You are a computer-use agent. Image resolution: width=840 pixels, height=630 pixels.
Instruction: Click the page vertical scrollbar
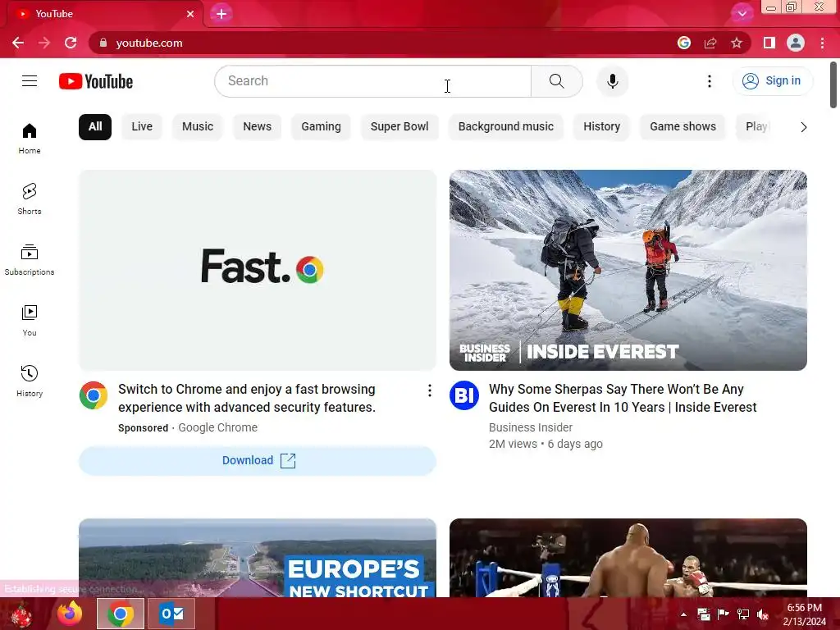833,84
